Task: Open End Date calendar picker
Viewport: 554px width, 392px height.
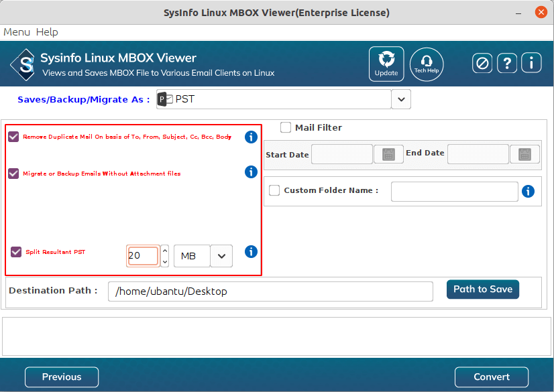Action: pyautogui.click(x=524, y=154)
